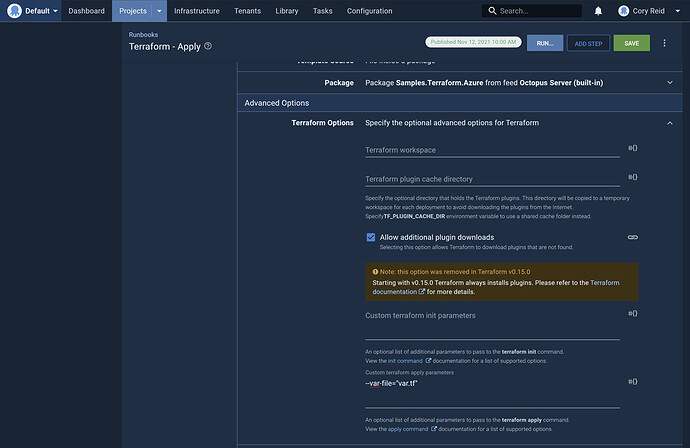Go to the Dashboard menu
This screenshot has width=690, height=448.
coord(86,11)
